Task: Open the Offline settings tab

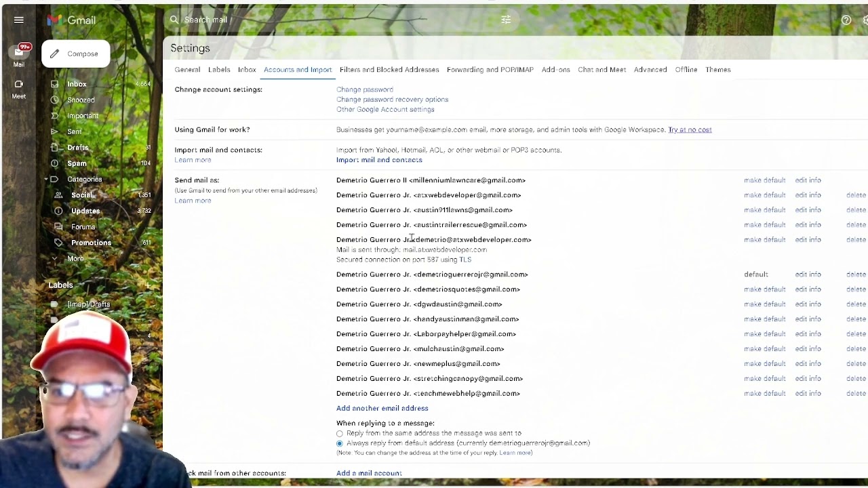Action: click(686, 70)
